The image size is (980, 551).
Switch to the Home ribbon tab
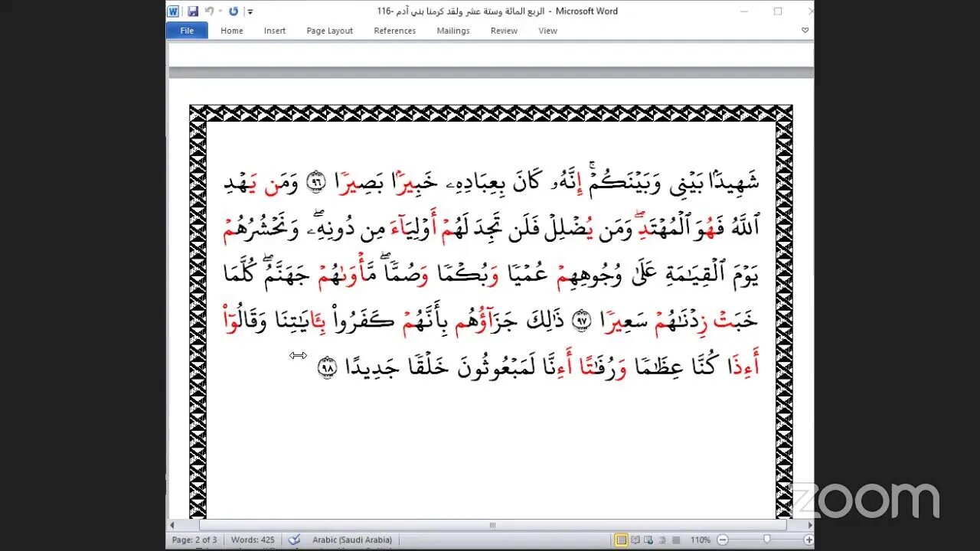(231, 31)
